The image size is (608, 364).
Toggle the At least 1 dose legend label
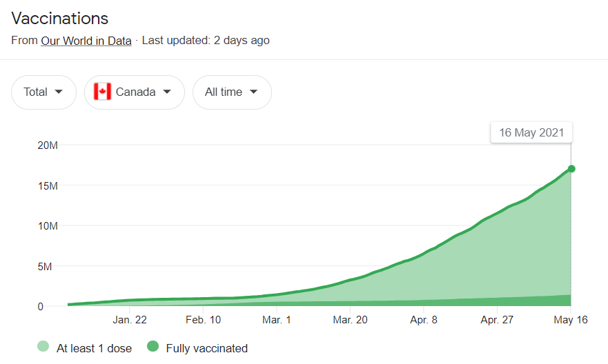[95, 348]
